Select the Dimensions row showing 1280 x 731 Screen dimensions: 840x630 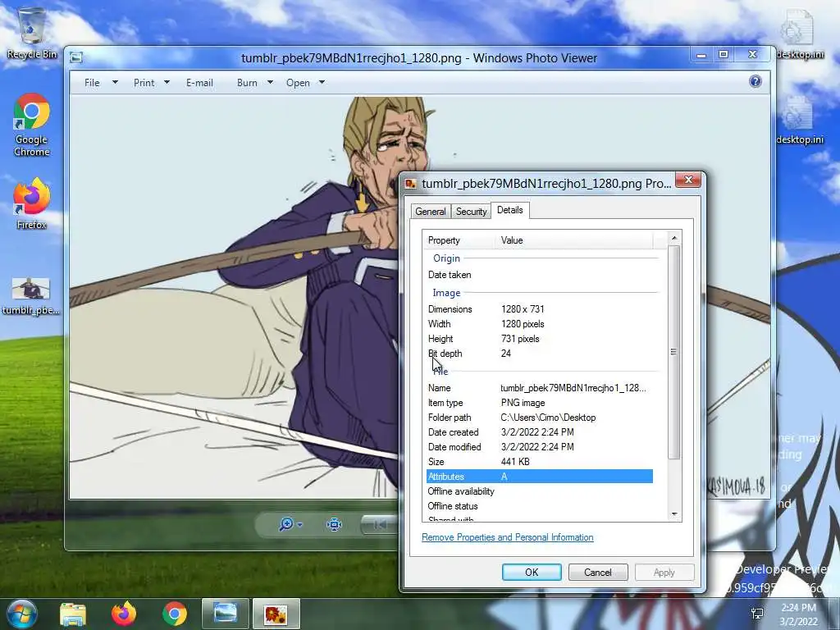[x=540, y=309]
